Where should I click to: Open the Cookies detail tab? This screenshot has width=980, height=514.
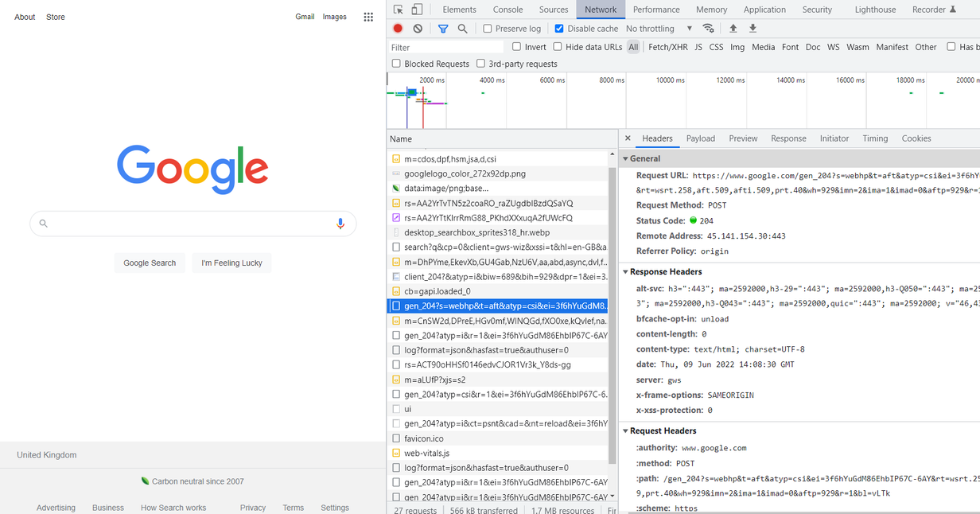(x=916, y=138)
